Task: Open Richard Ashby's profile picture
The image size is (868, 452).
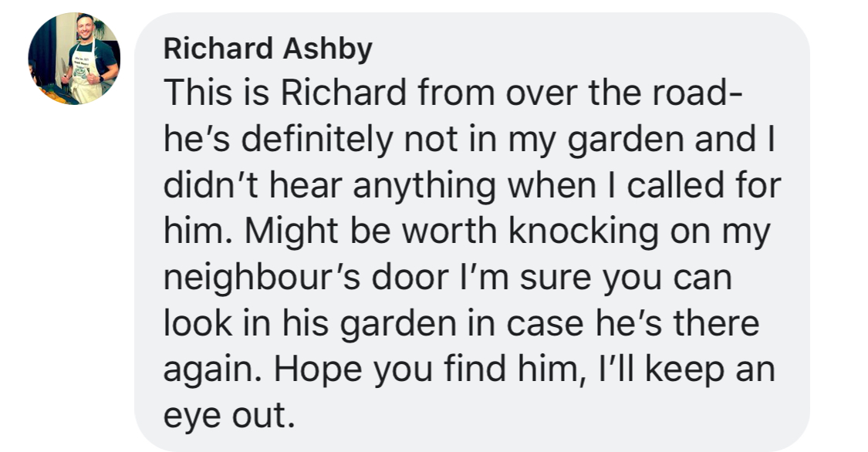Action: tap(74, 59)
